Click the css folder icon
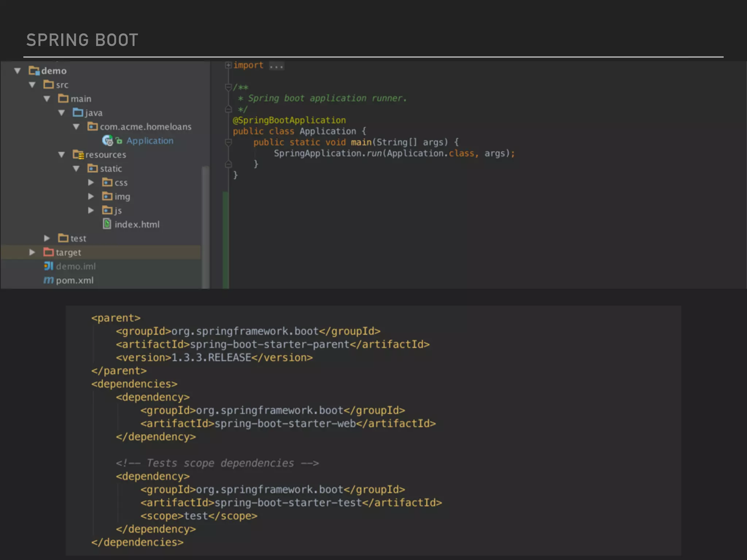The image size is (747, 560). point(107,182)
